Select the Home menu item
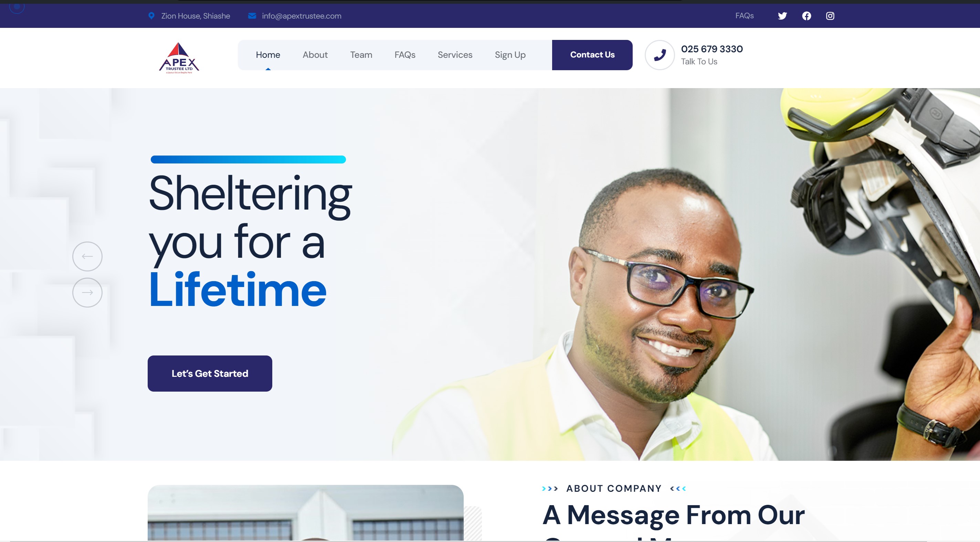 coord(268,55)
